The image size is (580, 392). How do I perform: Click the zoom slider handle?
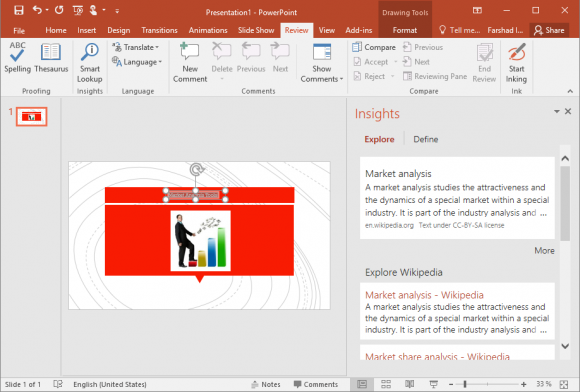pyautogui.click(x=465, y=384)
